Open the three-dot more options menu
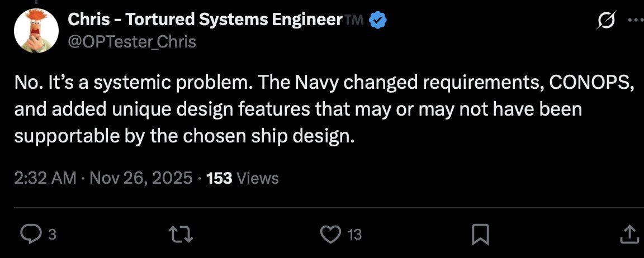Viewport: 644px width, 258px height. click(x=636, y=21)
